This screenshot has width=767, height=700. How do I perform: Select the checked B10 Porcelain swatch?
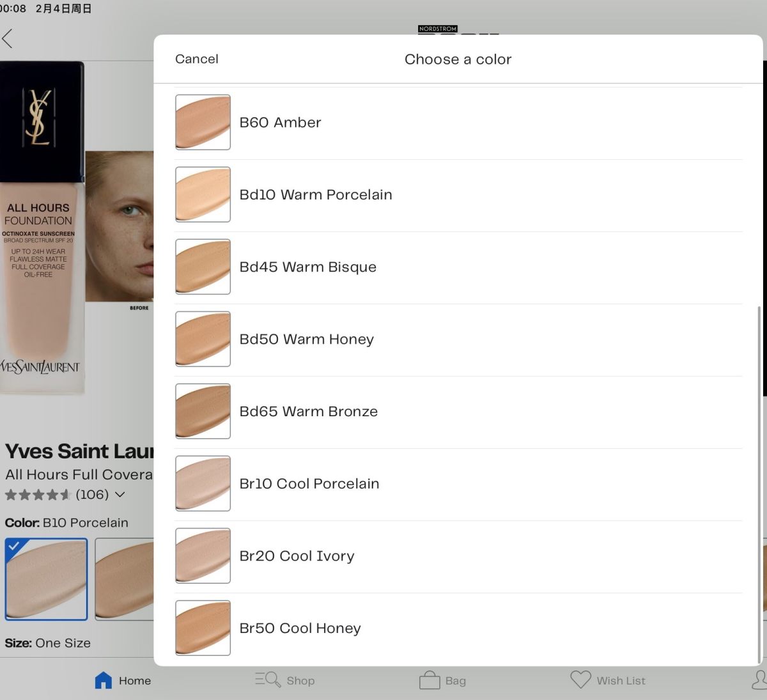pos(46,579)
